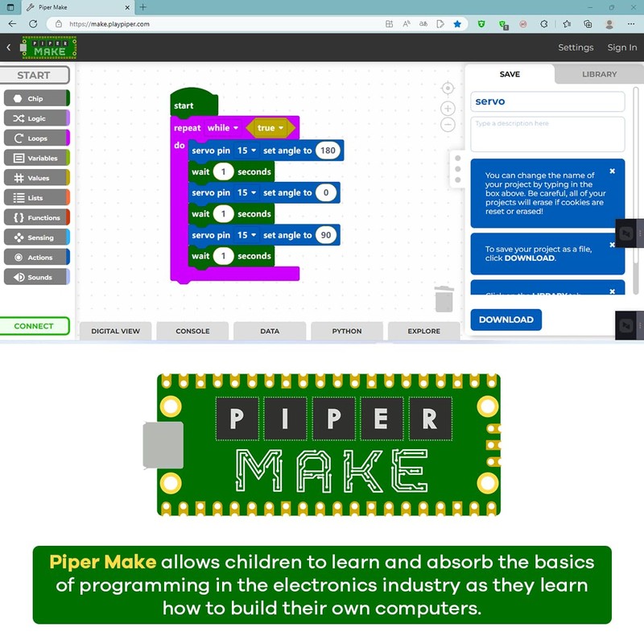Open the Sign In link

(621, 47)
